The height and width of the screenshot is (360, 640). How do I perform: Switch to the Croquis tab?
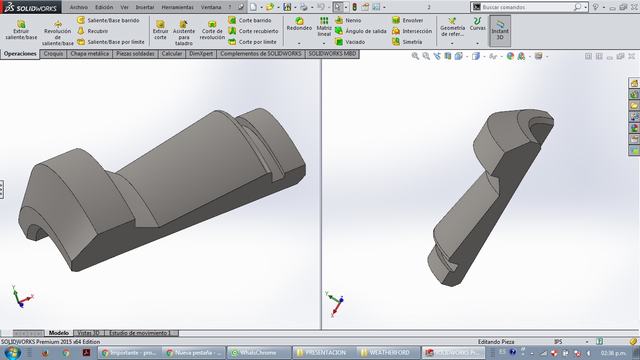(53, 54)
